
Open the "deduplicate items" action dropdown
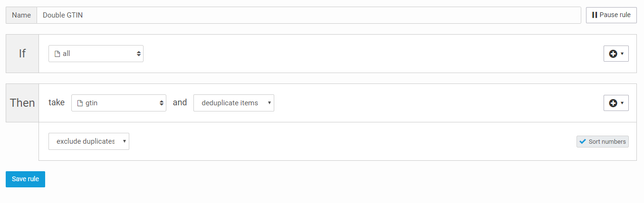pyautogui.click(x=233, y=102)
